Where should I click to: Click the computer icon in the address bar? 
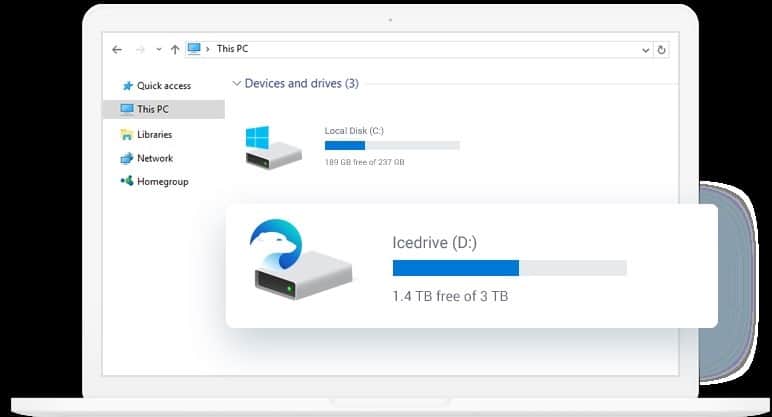(194, 49)
